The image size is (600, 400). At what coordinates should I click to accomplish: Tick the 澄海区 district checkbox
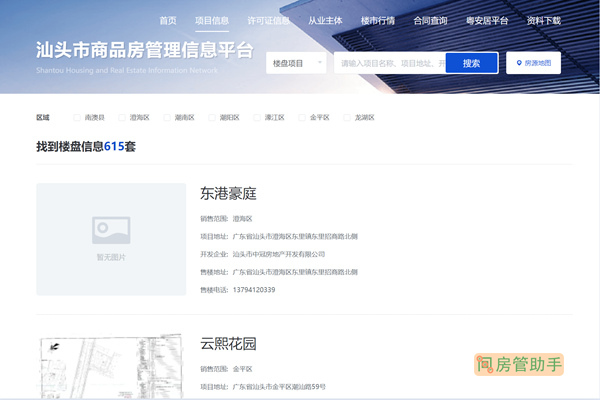click(x=122, y=118)
